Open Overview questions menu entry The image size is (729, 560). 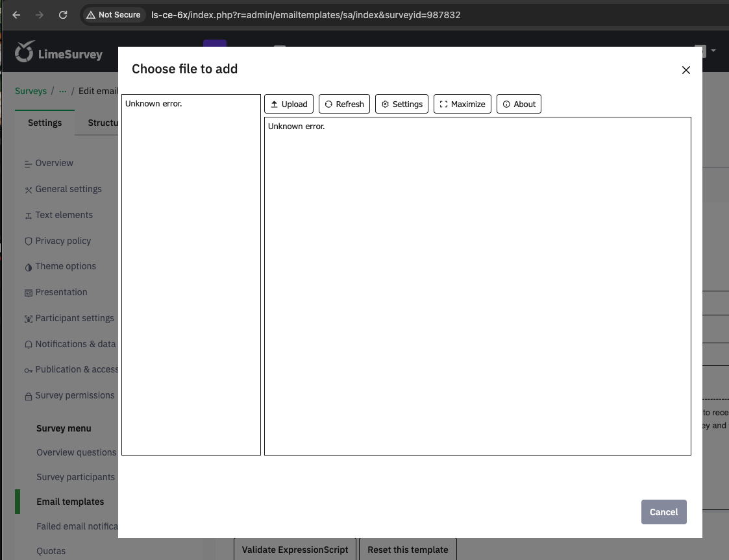[76, 453]
